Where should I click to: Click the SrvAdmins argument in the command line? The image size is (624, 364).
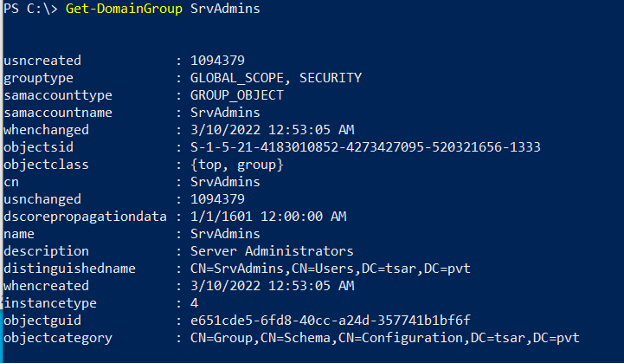225,9
